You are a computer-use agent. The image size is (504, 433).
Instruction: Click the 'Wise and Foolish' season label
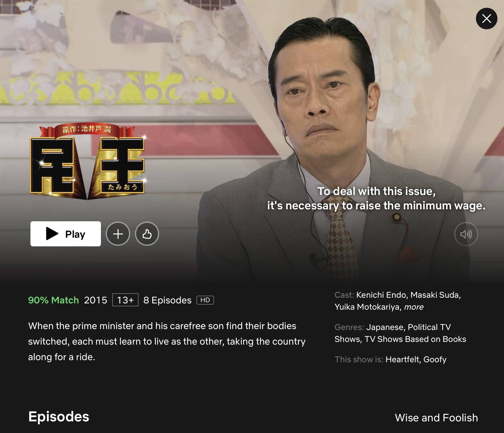[x=436, y=418]
